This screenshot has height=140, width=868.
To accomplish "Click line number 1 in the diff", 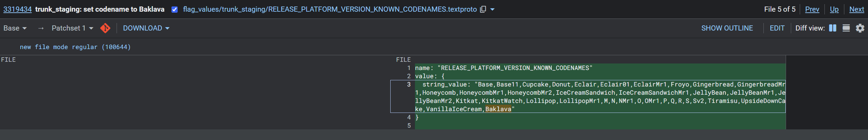I will [x=408, y=68].
